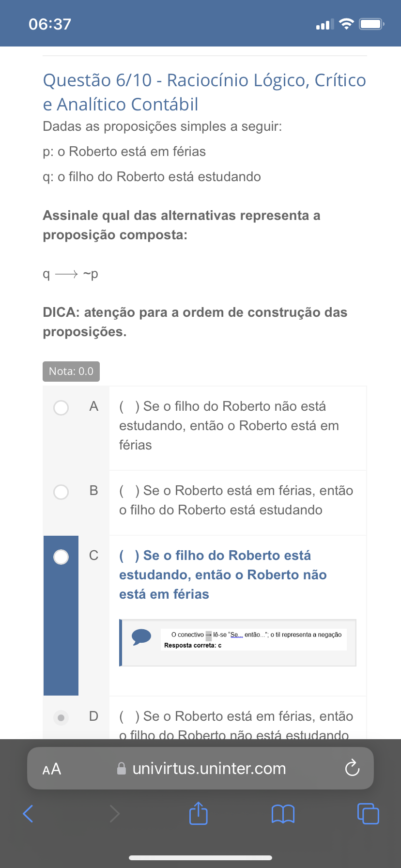Tap the speech bubble comment icon

click(141, 636)
